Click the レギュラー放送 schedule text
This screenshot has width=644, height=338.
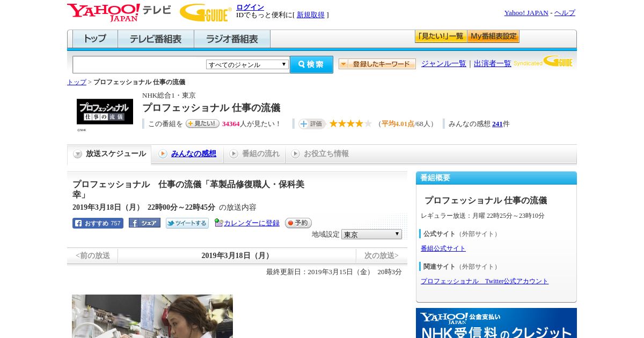(482, 216)
